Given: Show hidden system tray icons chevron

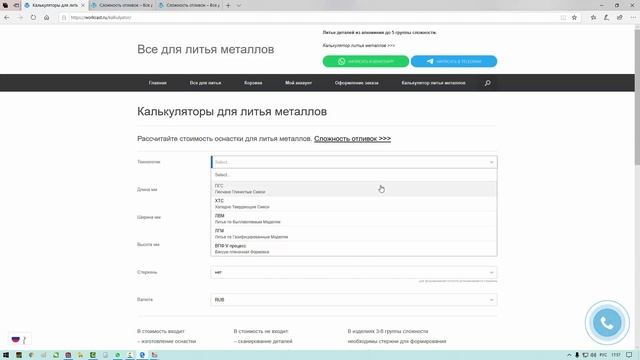Looking at the screenshot, I should [569, 355].
